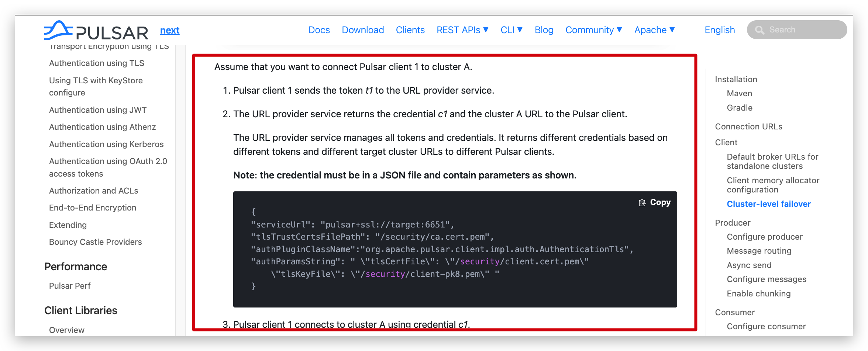Click the "authParamsString" code line
Screen dimensions: 868x351
420,261
